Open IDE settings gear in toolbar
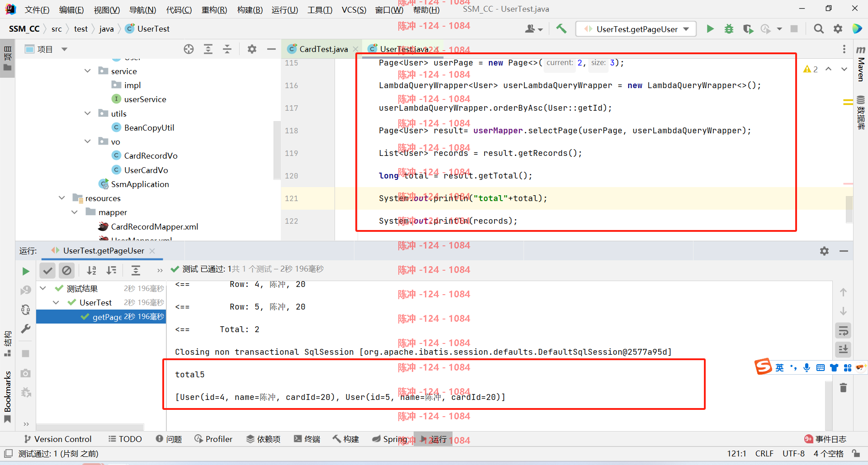868x465 pixels. click(838, 29)
